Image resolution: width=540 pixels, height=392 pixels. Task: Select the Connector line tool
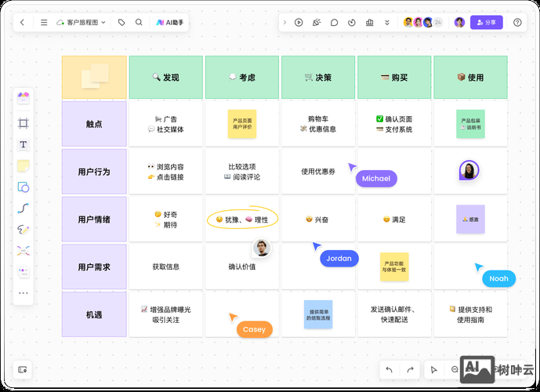pos(24,209)
